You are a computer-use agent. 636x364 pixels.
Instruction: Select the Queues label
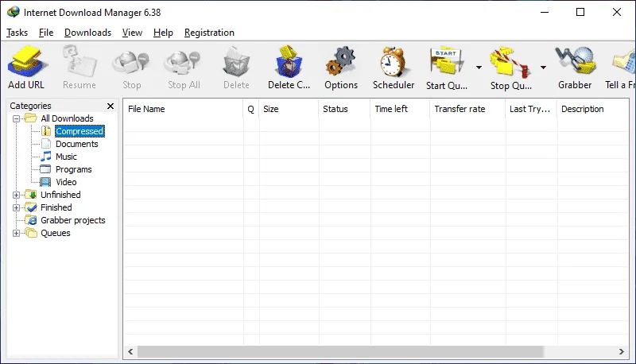(55, 233)
